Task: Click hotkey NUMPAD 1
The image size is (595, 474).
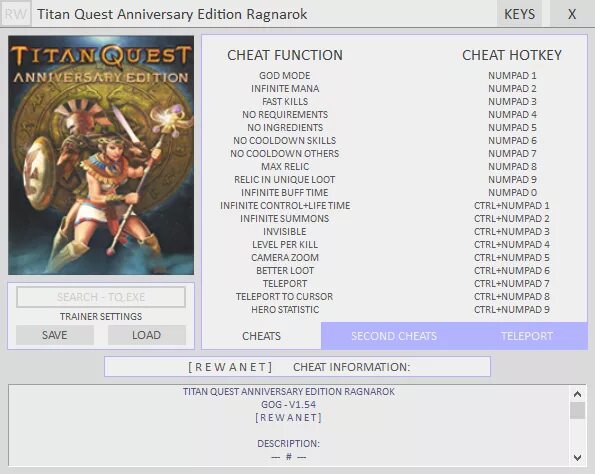Action: click(512, 76)
